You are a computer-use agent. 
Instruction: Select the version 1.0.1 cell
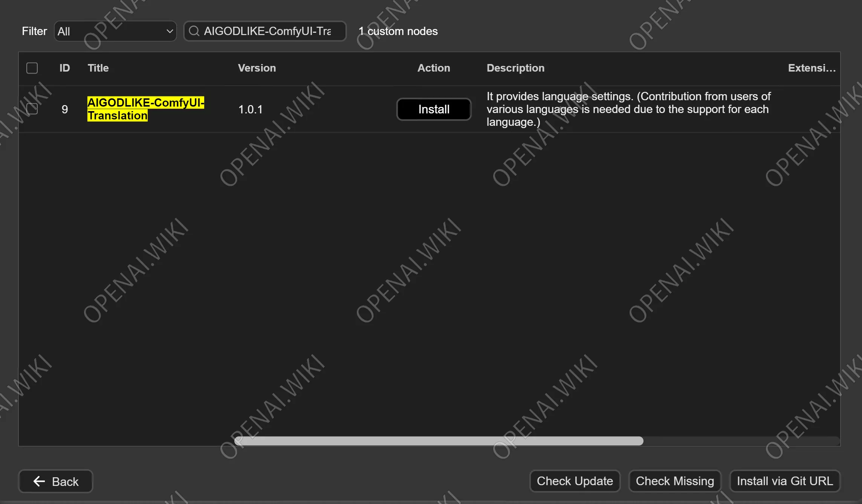pyautogui.click(x=251, y=110)
